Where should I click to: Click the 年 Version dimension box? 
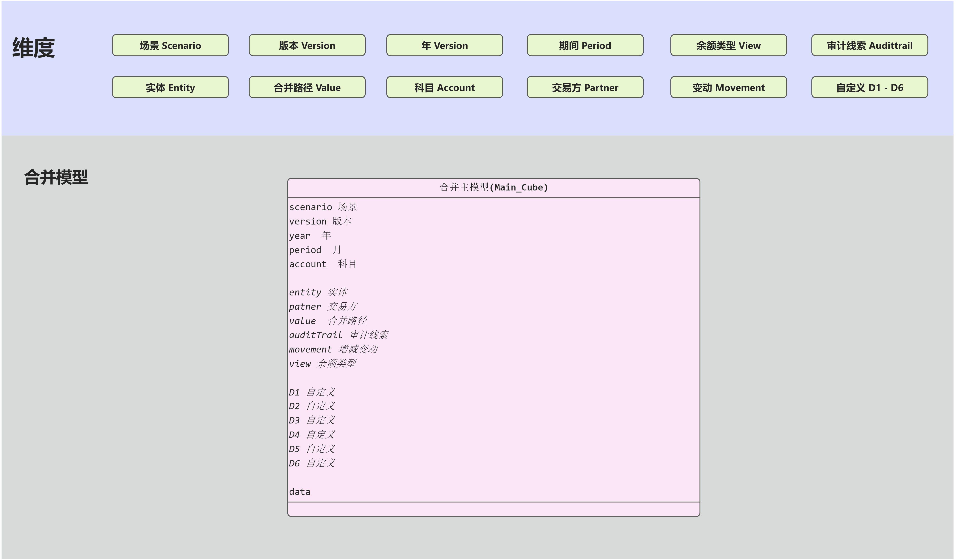click(444, 45)
